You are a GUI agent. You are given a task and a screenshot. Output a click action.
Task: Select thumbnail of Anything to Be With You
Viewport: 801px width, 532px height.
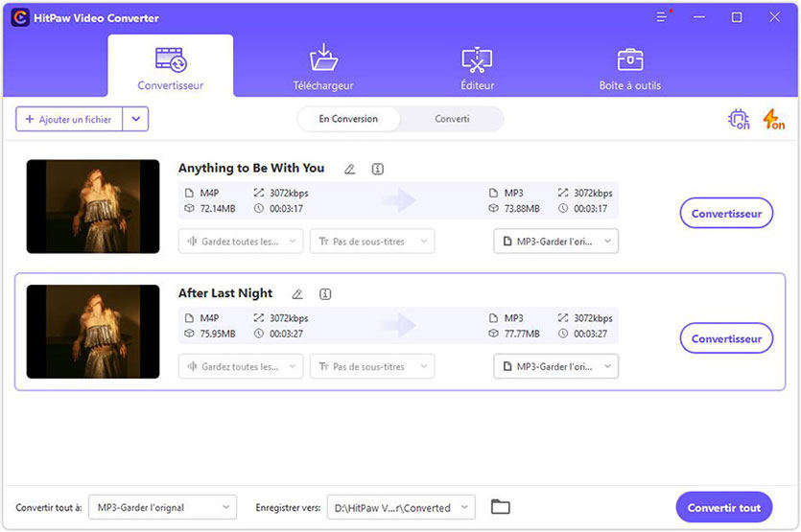click(x=93, y=206)
